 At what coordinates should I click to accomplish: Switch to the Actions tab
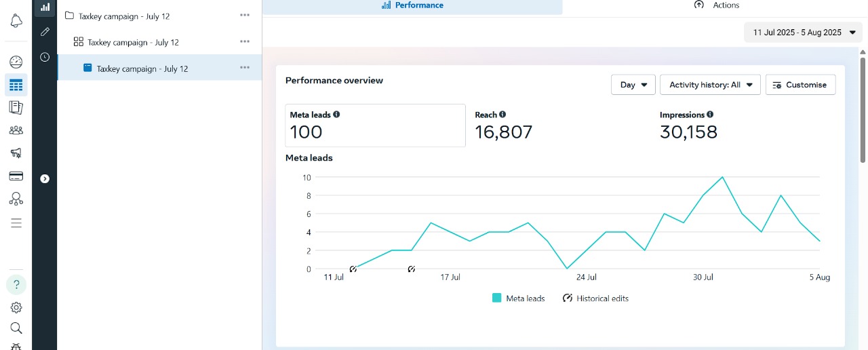click(x=716, y=5)
